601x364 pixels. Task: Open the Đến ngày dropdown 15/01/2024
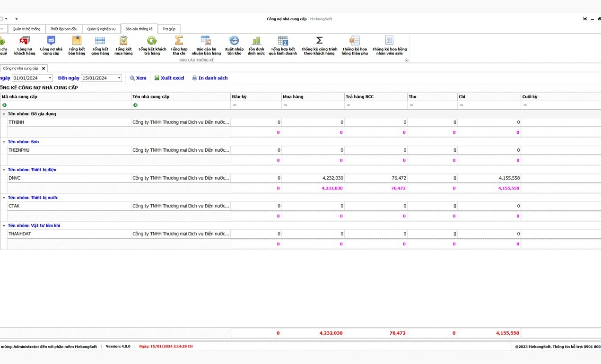coord(119,78)
